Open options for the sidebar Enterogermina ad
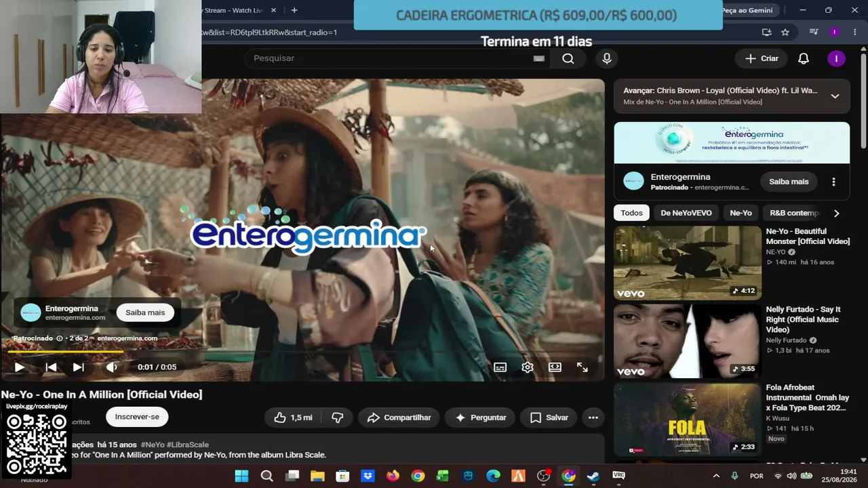Viewport: 868px width, 488px height. (833, 182)
